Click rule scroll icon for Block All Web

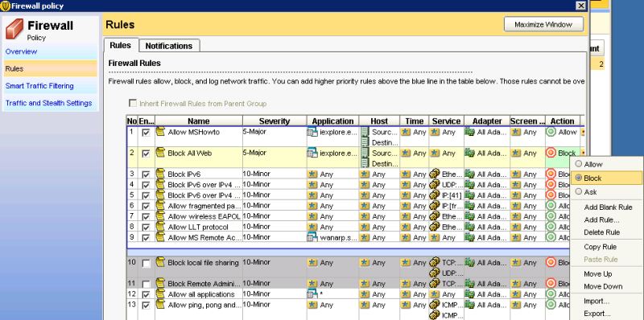160,153
